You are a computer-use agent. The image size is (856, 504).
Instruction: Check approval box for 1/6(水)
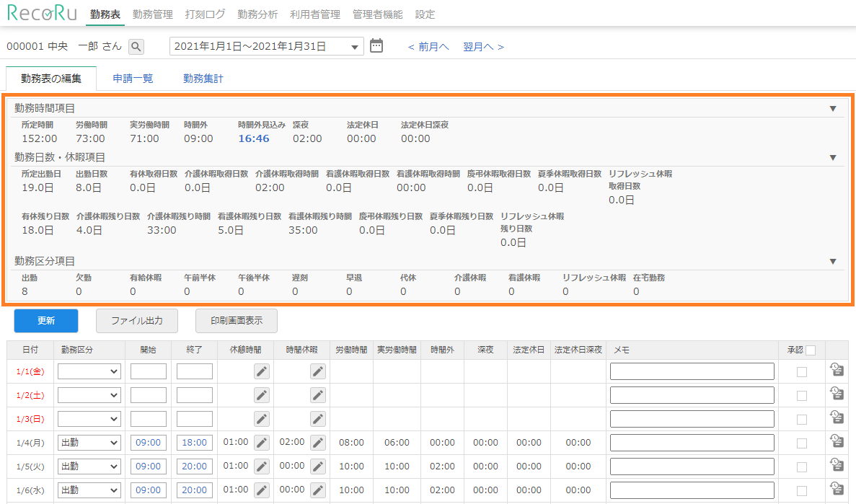pyautogui.click(x=801, y=491)
